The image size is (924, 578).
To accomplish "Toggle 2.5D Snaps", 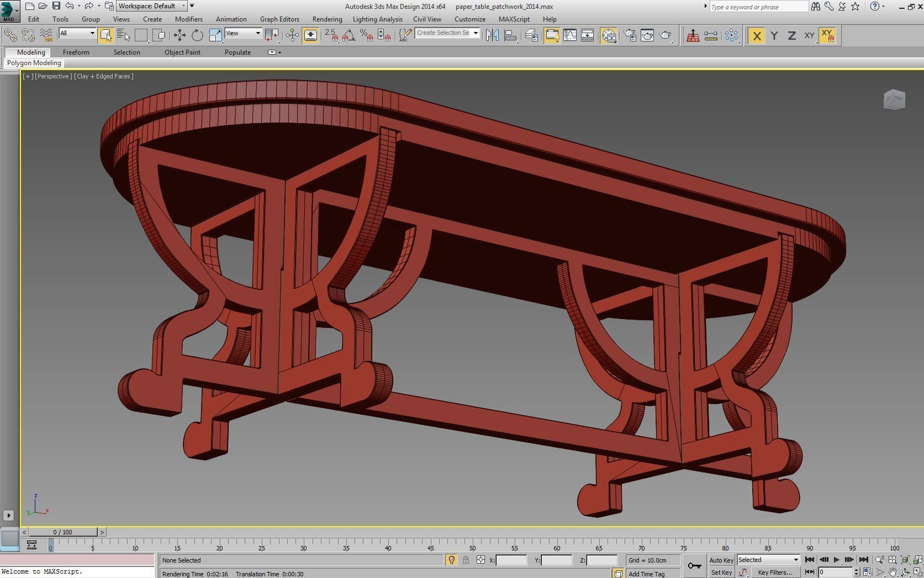I will pyautogui.click(x=331, y=35).
